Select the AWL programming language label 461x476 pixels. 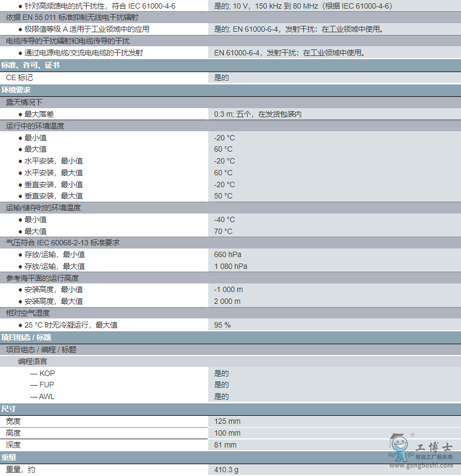tap(47, 396)
